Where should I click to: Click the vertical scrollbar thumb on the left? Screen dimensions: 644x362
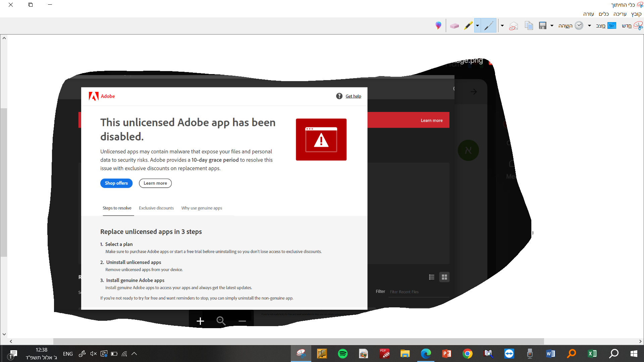pyautogui.click(x=4, y=182)
